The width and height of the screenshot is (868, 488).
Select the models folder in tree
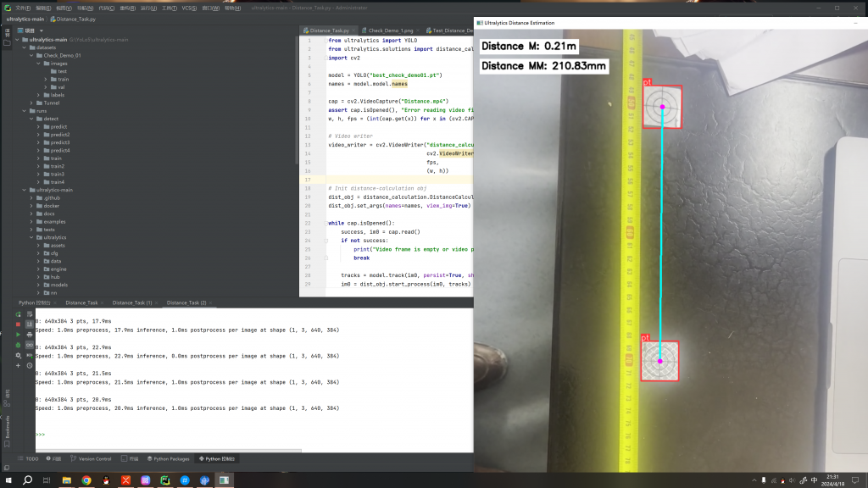tap(55, 285)
